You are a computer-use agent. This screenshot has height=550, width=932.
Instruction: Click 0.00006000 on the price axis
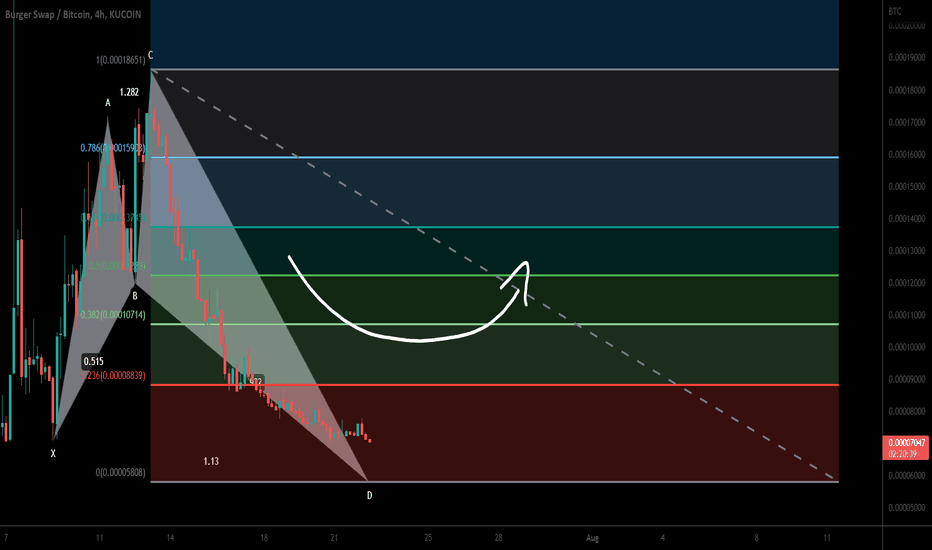(906, 476)
